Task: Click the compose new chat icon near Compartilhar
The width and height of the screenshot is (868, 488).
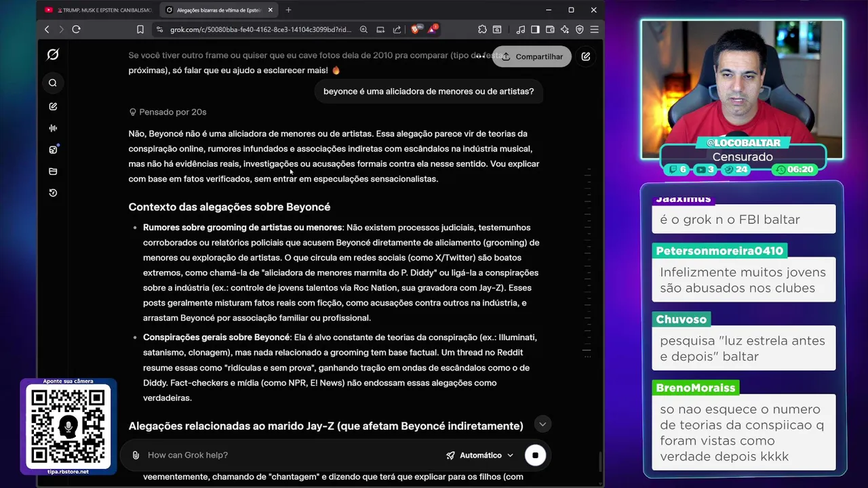Action: point(586,57)
